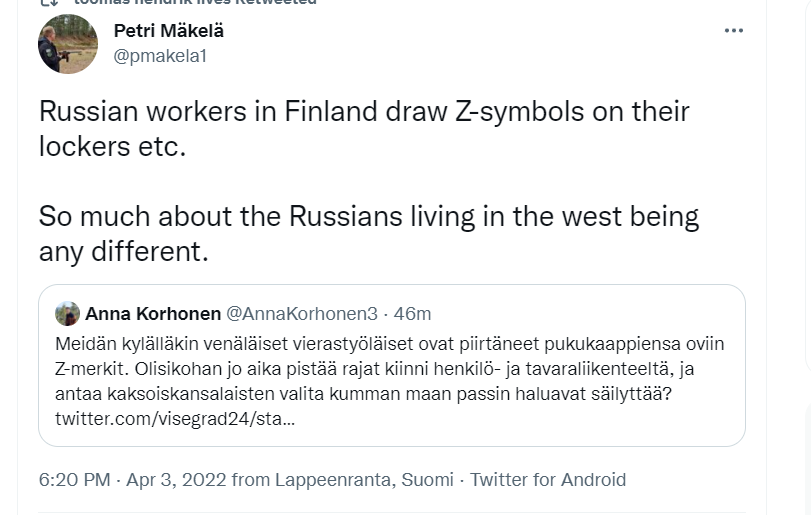
Task: Click the "So much about the Russians" sentence
Action: (368, 216)
